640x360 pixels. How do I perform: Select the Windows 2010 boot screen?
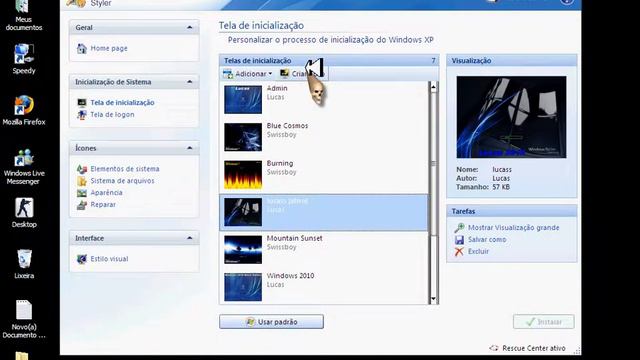click(324, 287)
